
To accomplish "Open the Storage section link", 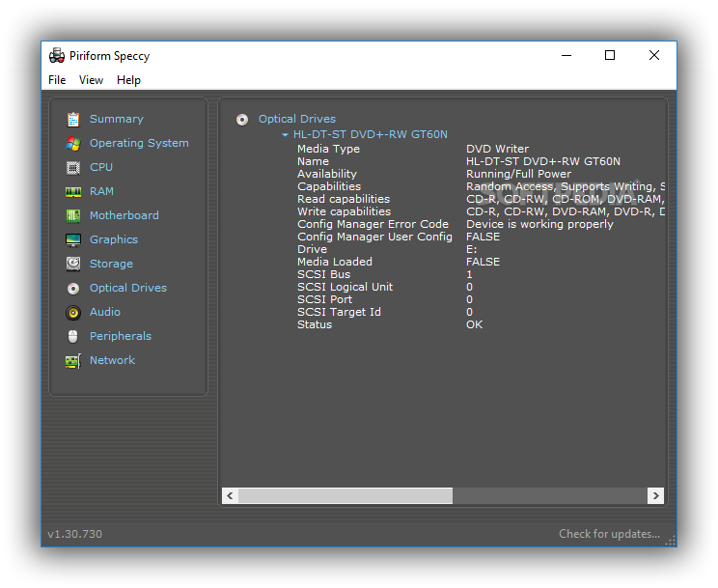I will pos(111,264).
